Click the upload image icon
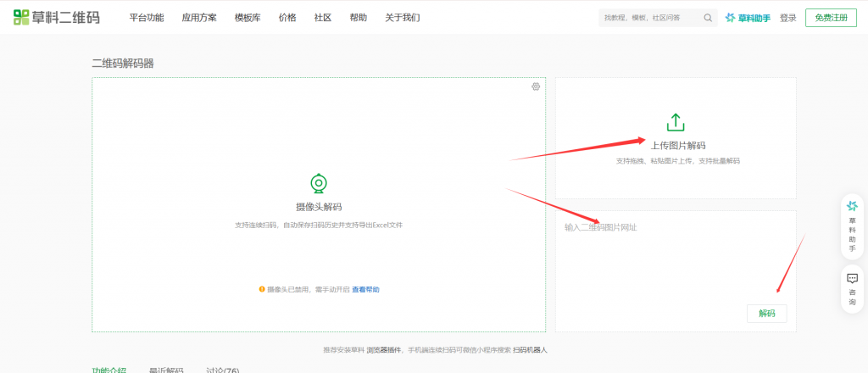 click(676, 122)
